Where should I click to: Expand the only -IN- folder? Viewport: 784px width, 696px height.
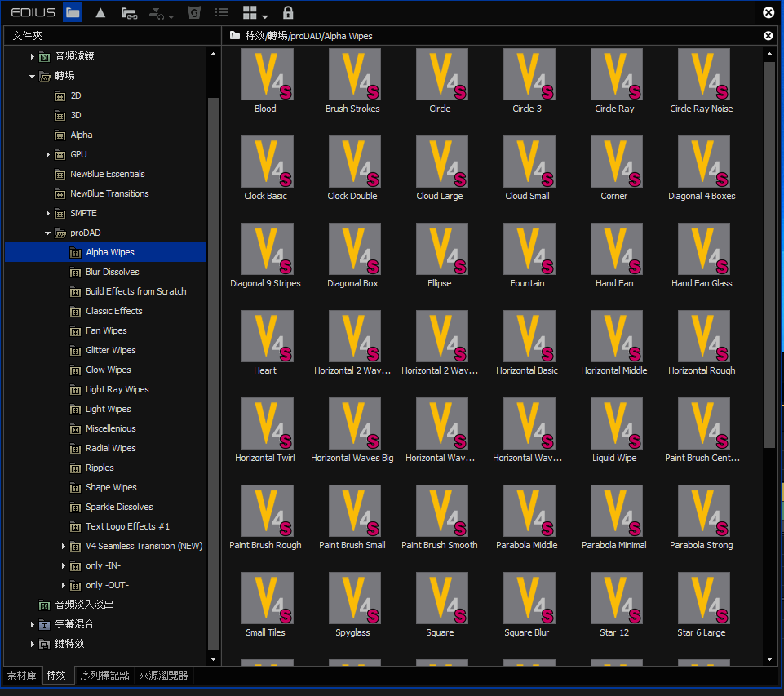[63, 565]
